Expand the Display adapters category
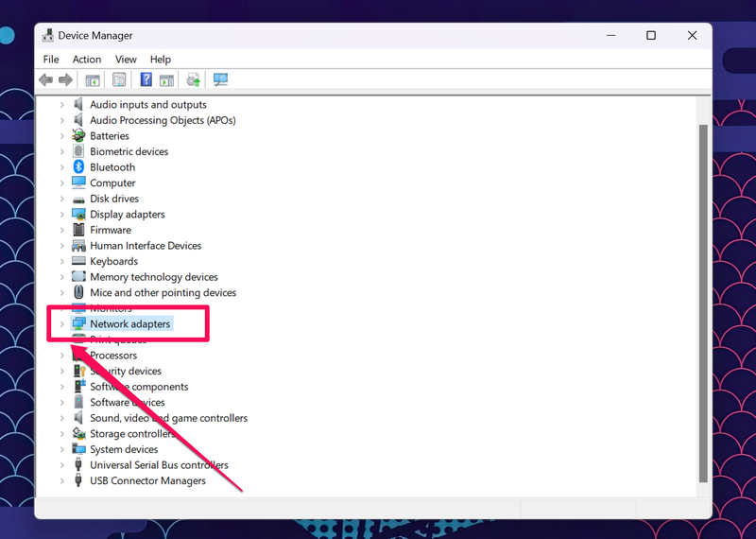Image resolution: width=756 pixels, height=539 pixels. [62, 215]
